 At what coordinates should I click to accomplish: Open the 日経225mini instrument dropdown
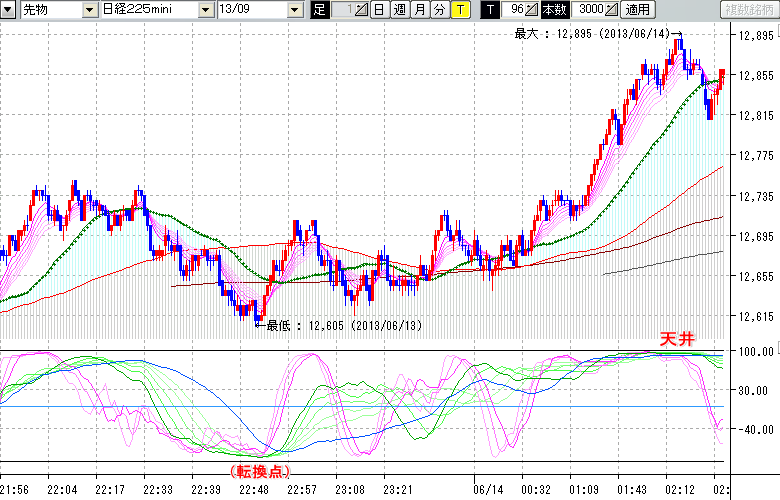tap(205, 9)
